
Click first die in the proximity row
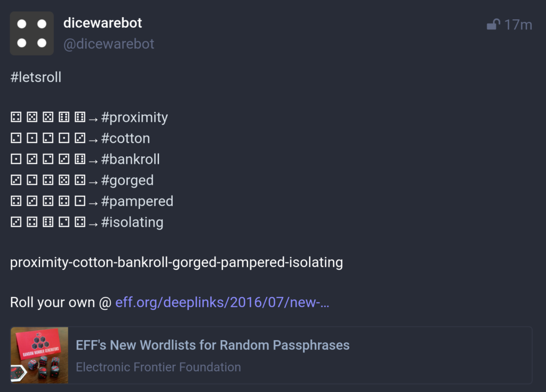(x=16, y=117)
